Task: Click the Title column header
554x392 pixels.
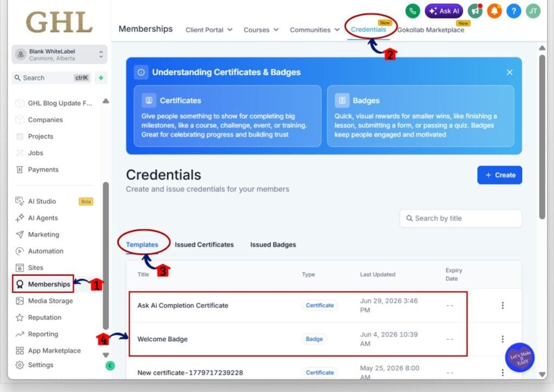Action: pyautogui.click(x=143, y=275)
